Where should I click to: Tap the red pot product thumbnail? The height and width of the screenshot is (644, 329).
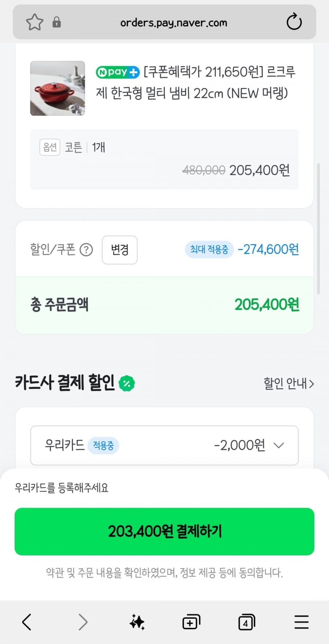tap(57, 88)
